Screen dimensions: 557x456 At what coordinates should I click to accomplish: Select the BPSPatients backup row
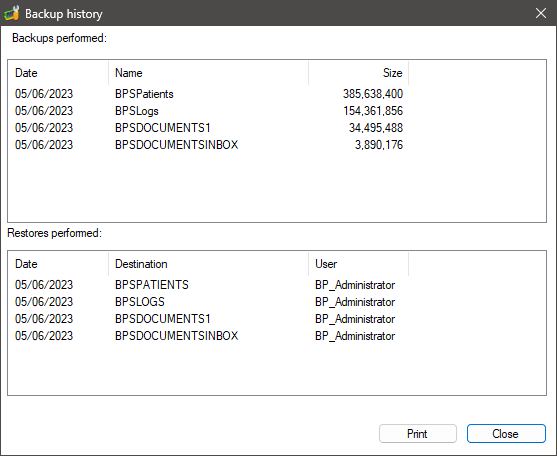click(x=209, y=94)
